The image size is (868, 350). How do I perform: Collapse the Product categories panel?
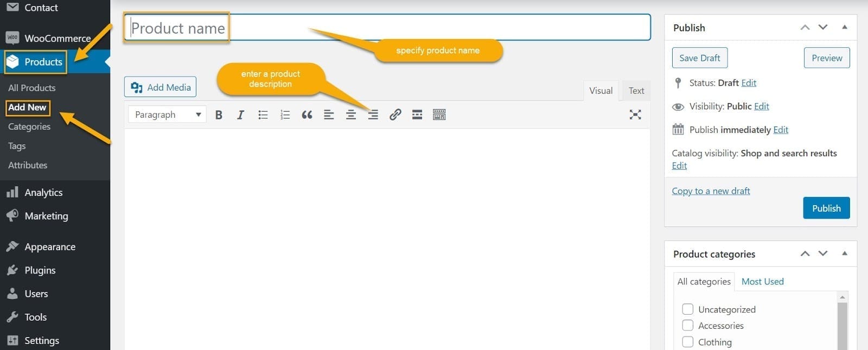pos(845,253)
